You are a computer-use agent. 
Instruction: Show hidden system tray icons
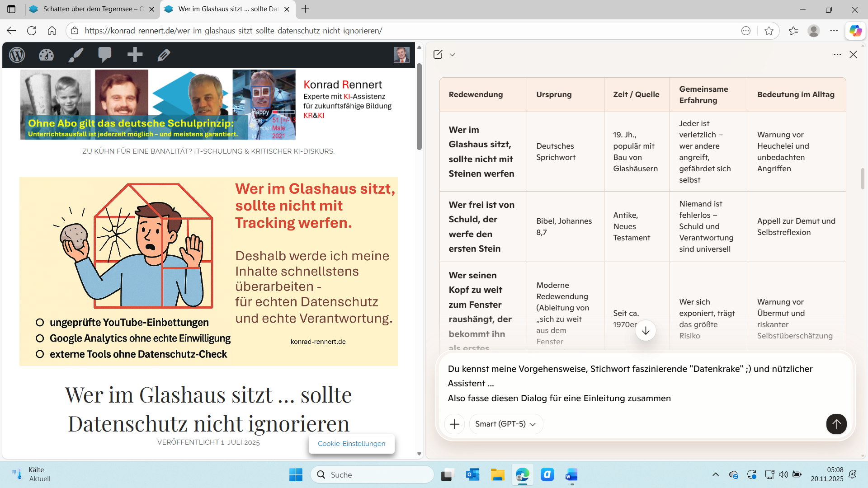point(715,474)
